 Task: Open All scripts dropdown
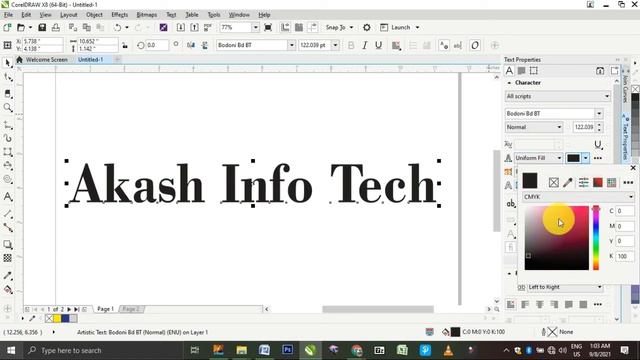coord(558,96)
